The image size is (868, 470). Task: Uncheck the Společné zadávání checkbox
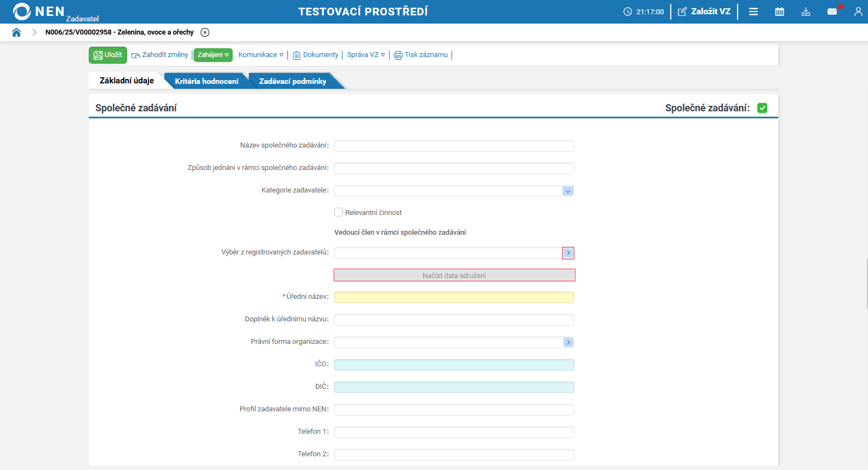(762, 108)
